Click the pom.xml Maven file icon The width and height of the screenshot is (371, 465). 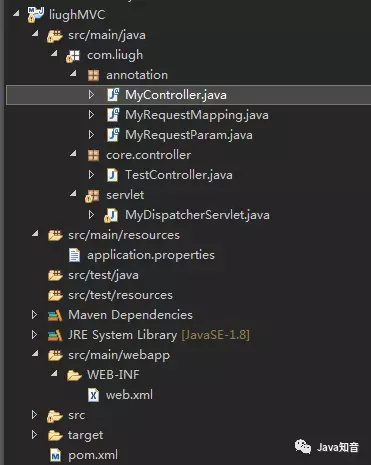55,455
